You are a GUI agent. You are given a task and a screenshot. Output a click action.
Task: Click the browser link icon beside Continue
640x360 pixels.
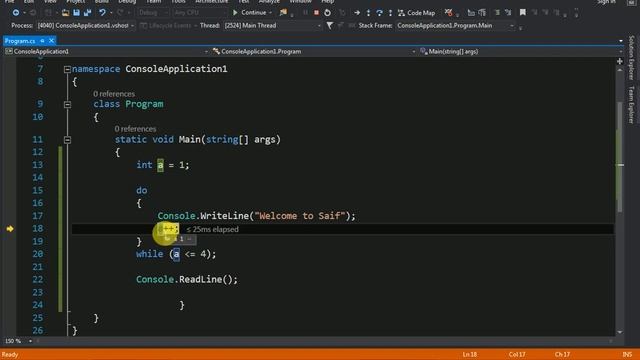[283, 13]
